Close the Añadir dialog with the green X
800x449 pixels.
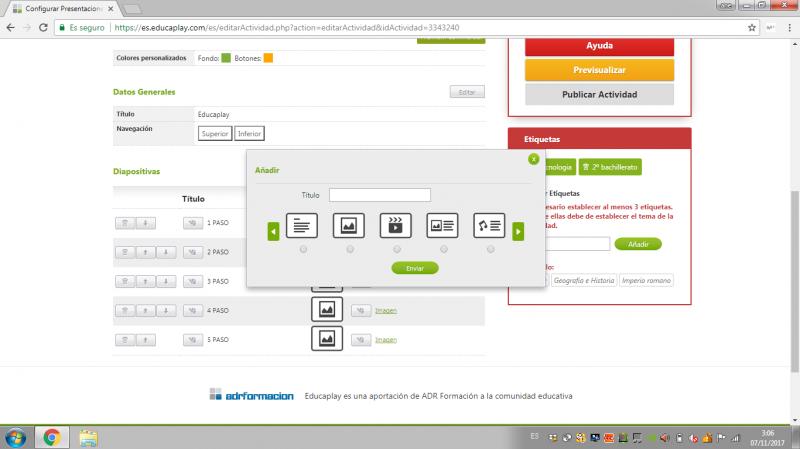tap(534, 159)
